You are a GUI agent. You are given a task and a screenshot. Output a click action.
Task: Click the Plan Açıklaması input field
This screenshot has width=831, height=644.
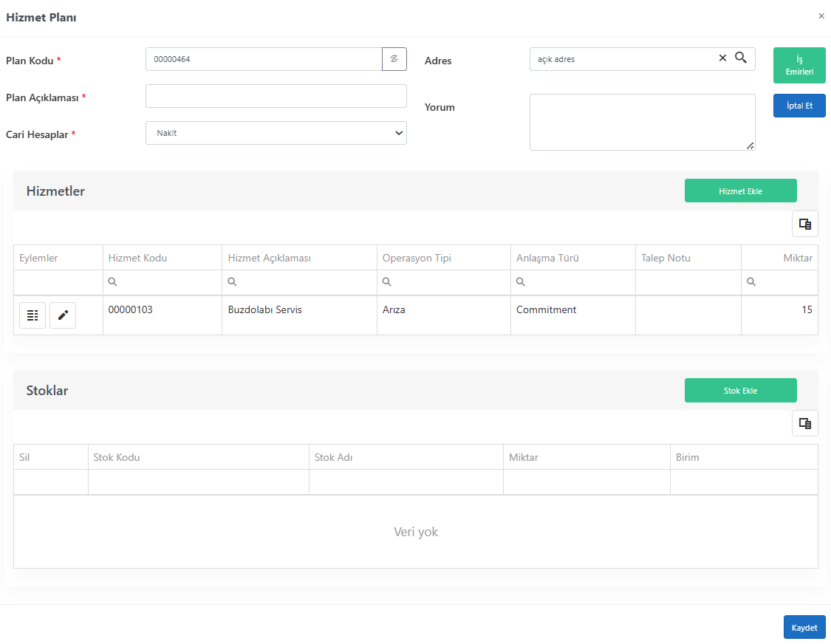[276, 96]
